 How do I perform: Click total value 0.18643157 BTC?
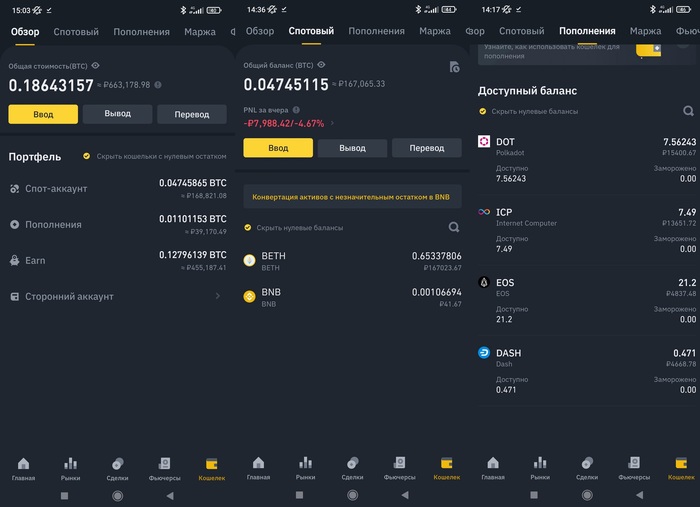[51, 85]
